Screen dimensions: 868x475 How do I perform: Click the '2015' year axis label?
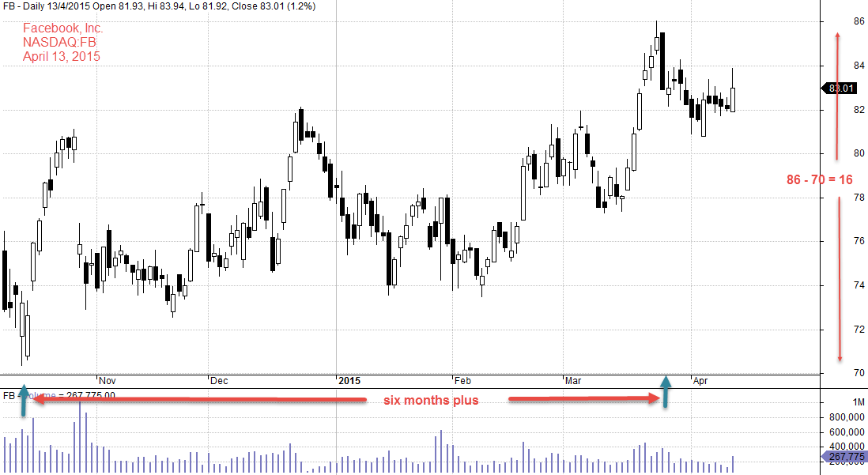[349, 380]
